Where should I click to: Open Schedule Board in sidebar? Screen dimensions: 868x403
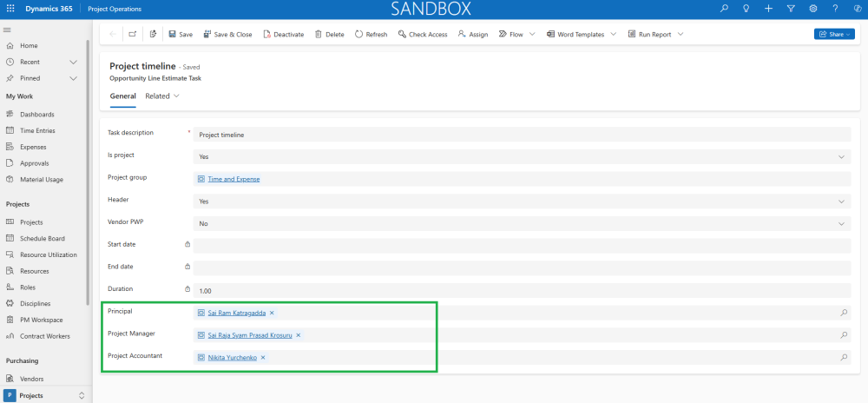[x=42, y=239]
